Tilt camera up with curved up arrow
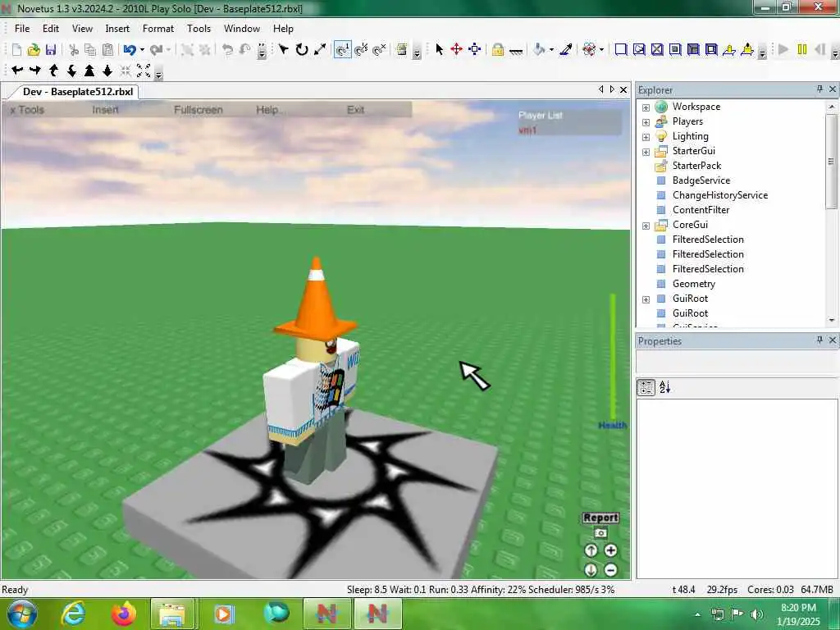This screenshot has height=630, width=840. (x=53, y=71)
